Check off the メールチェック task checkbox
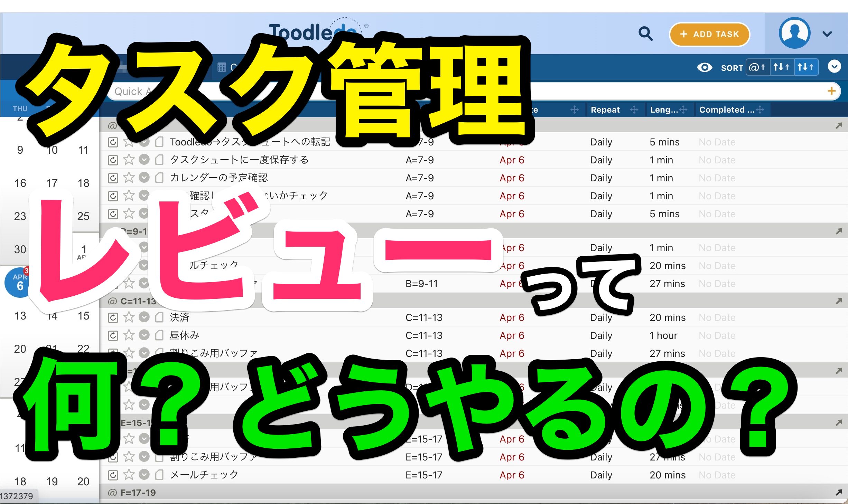This screenshot has height=504, width=848. coord(144,475)
